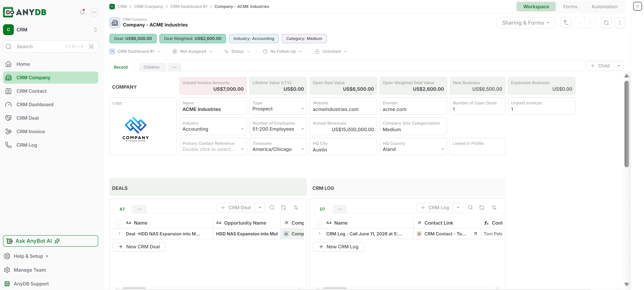
Task: Go to next record arrow
Action: [590, 23]
